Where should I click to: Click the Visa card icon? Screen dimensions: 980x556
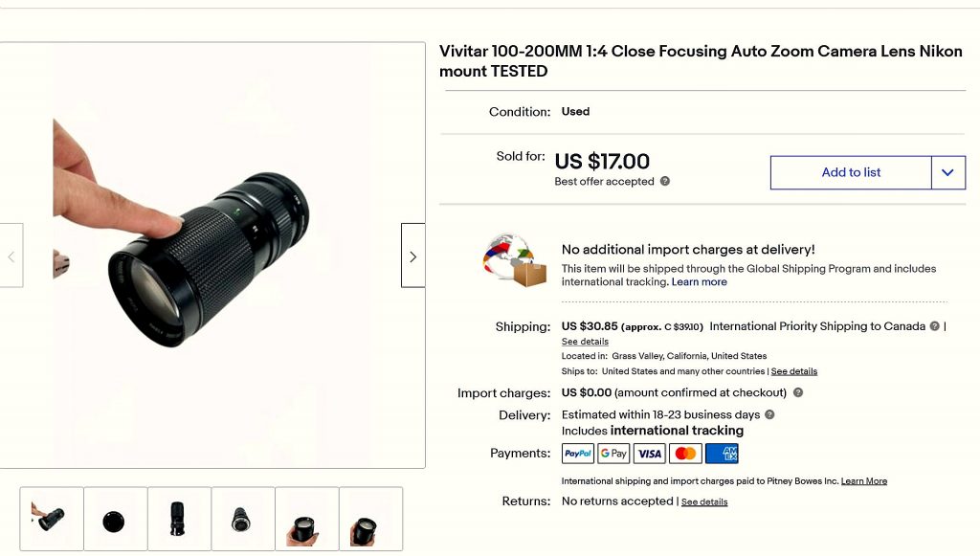(x=650, y=454)
